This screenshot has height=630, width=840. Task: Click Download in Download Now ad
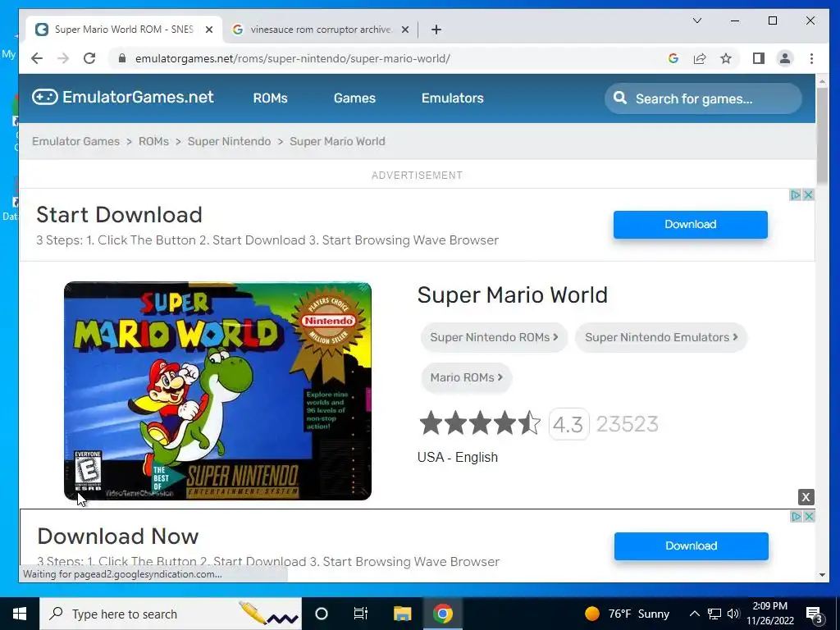691,546
